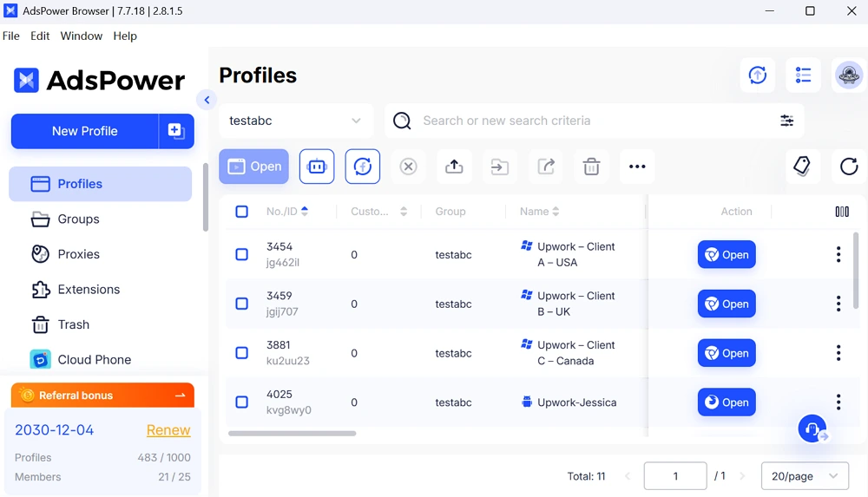Click the sync refresh toolbar icon
868x497 pixels.
pos(363,166)
